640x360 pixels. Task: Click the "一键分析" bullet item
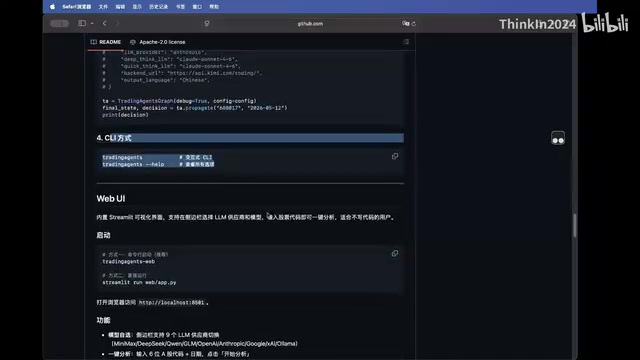coord(179,354)
